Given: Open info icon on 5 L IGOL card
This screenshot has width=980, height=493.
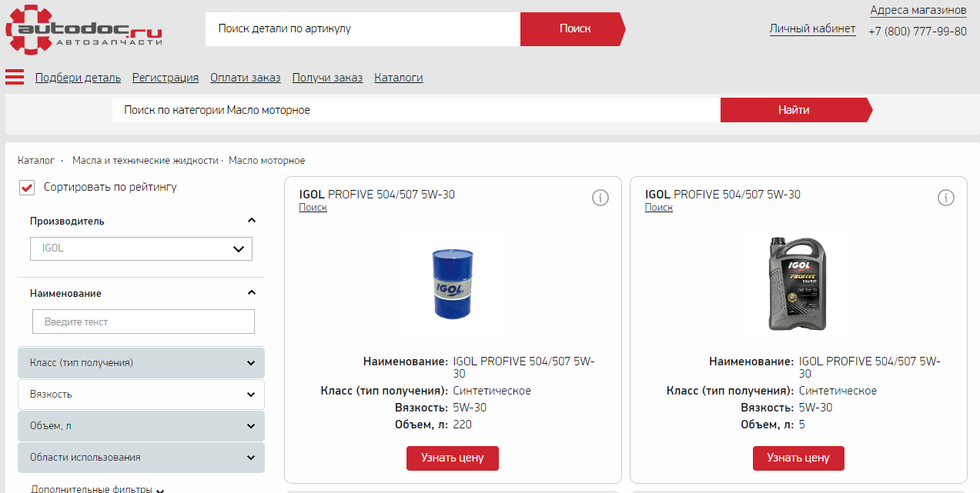Looking at the screenshot, I should tap(946, 198).
